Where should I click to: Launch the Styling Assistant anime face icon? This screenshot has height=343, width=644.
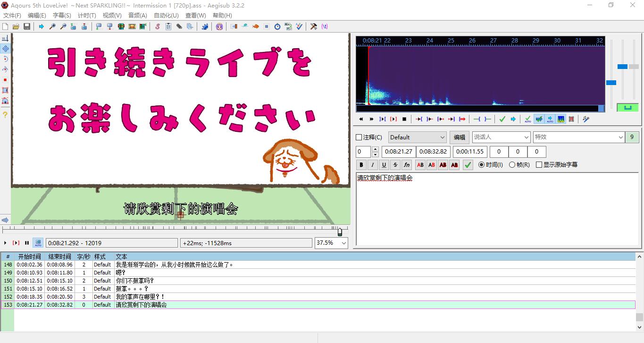(219, 26)
